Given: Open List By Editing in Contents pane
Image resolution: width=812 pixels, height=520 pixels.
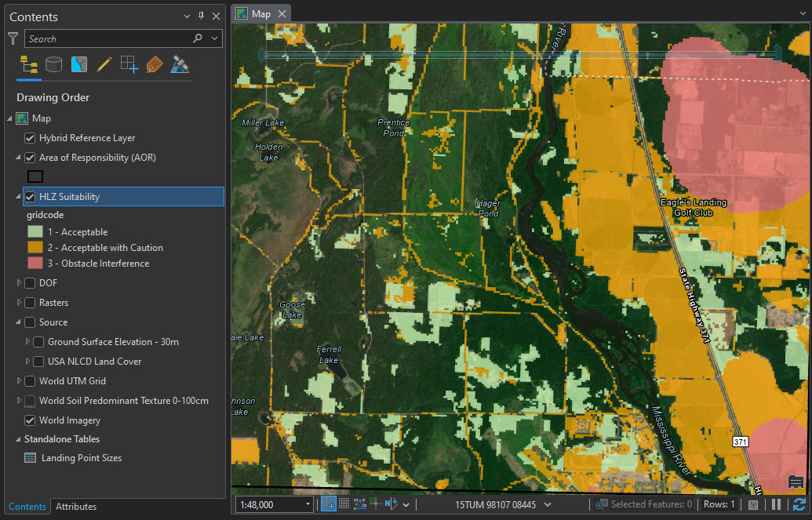Looking at the screenshot, I should 104,64.
